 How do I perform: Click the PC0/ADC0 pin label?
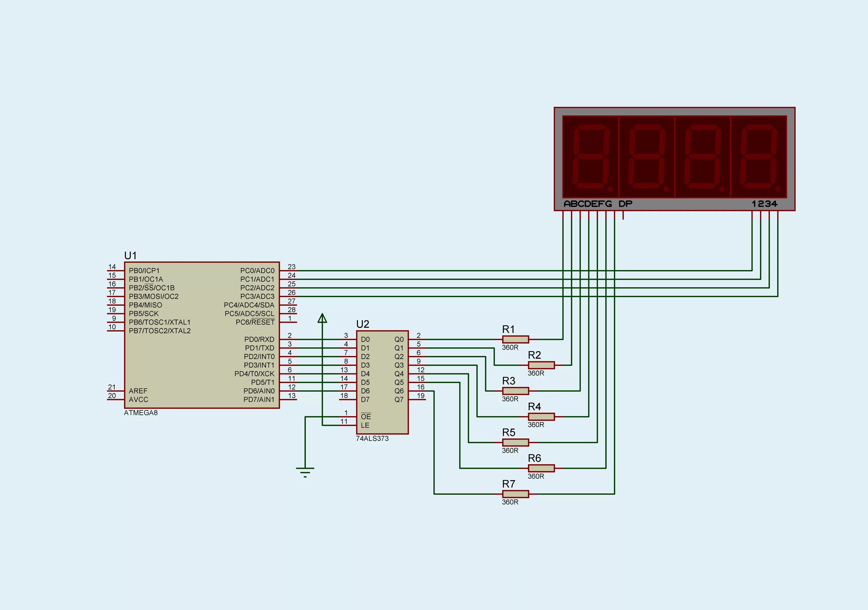coord(258,271)
